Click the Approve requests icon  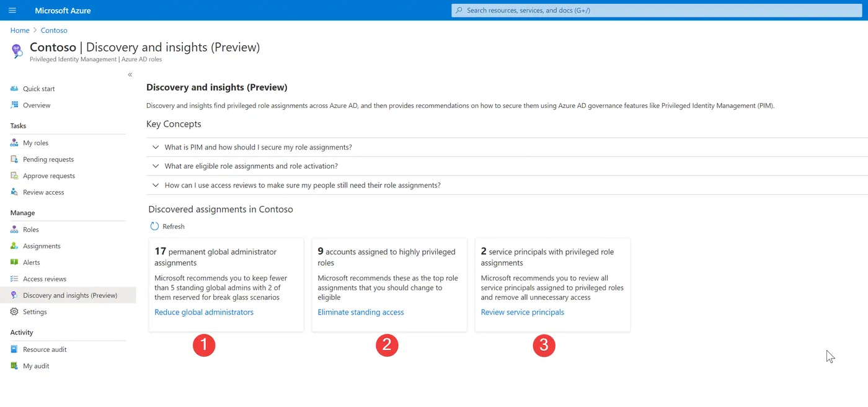click(x=14, y=176)
